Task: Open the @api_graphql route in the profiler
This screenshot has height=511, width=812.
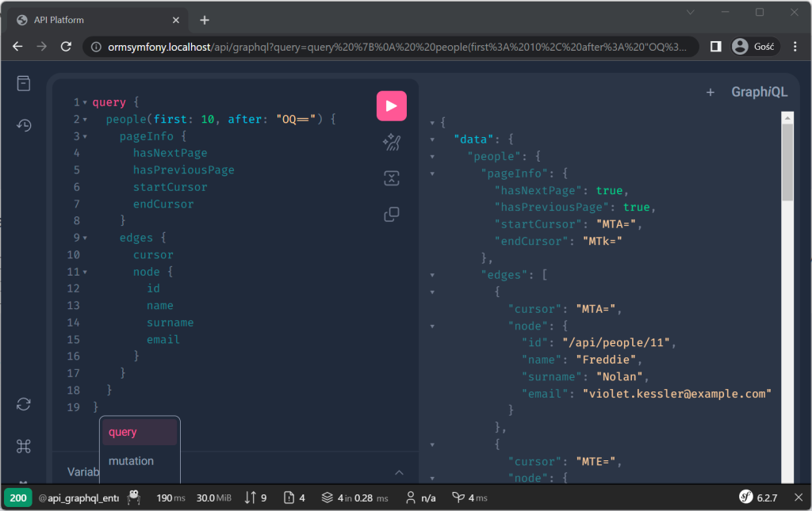Action: (x=79, y=498)
